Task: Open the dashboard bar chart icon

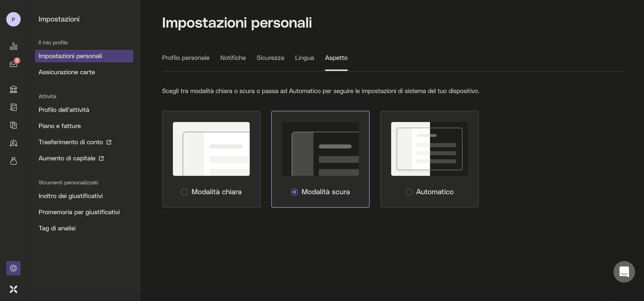Action: point(13,46)
